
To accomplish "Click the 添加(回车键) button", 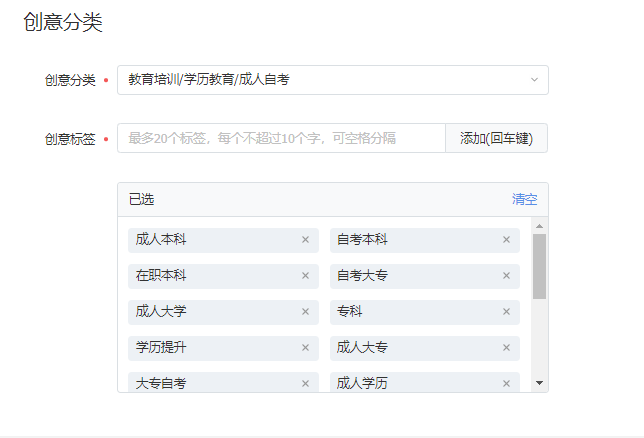I will [x=497, y=138].
